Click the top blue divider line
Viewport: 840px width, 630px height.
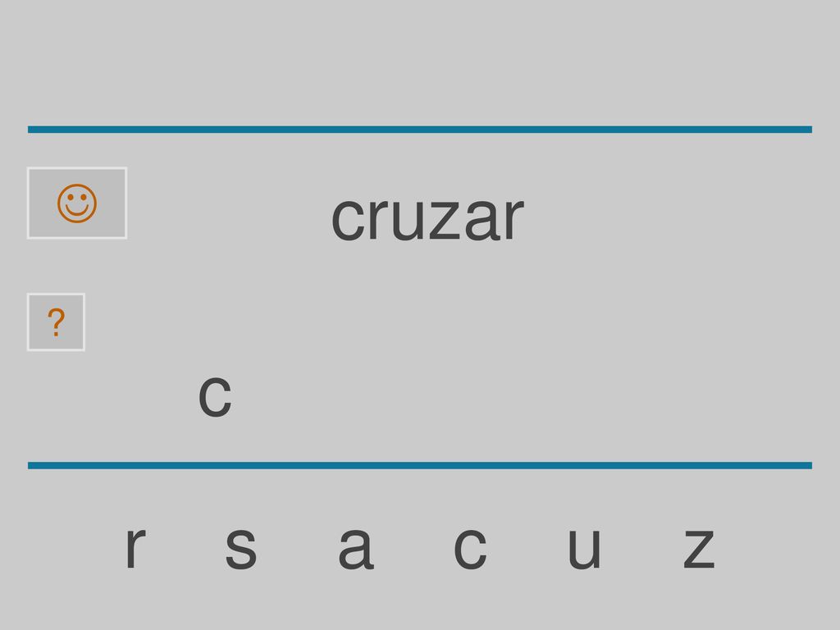pos(420,129)
